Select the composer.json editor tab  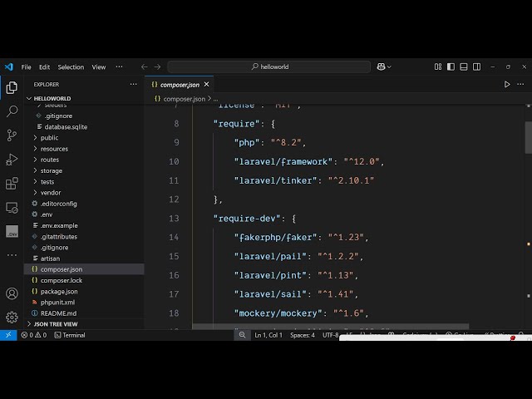pyautogui.click(x=180, y=85)
